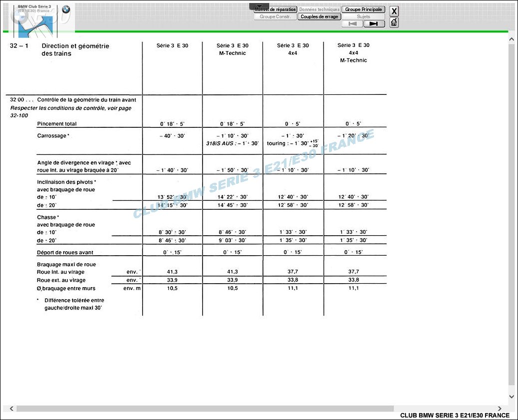Select "Angle de divergence en virage" label

click(84, 166)
